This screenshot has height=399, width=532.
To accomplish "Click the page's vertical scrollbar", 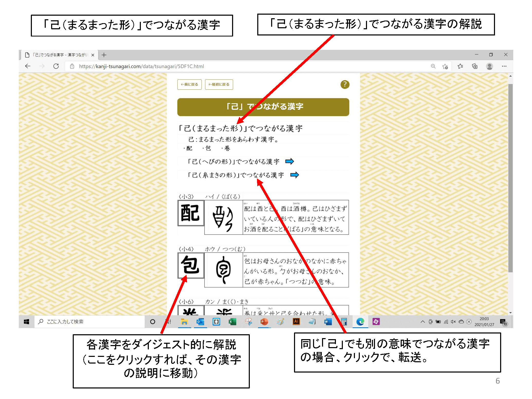I will point(510,177).
